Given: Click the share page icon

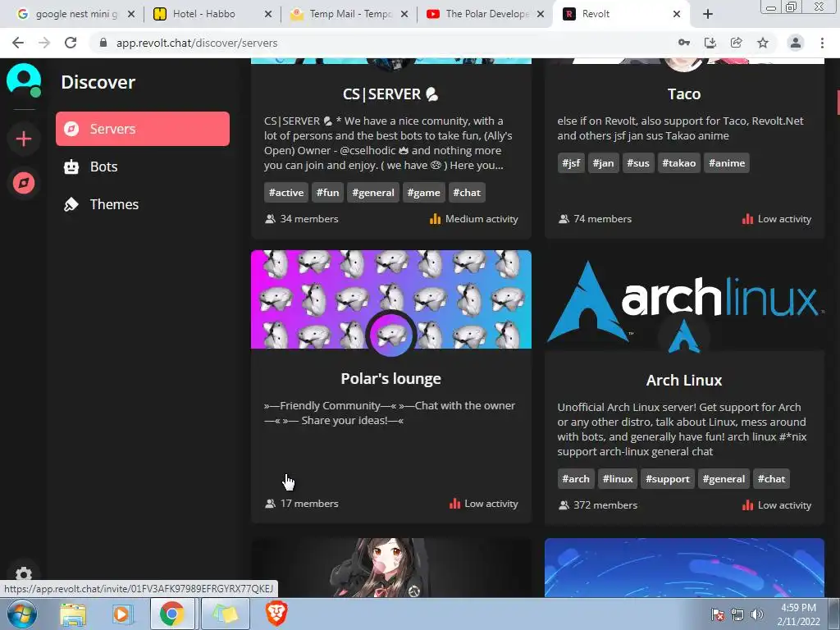Looking at the screenshot, I should point(737,43).
